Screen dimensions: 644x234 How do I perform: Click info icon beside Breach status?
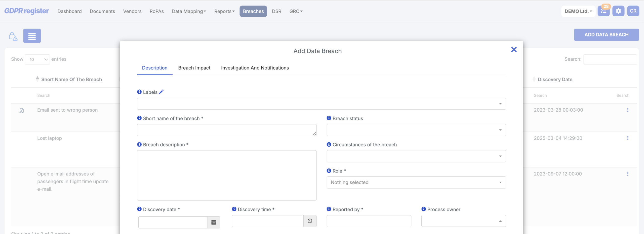coord(329,118)
